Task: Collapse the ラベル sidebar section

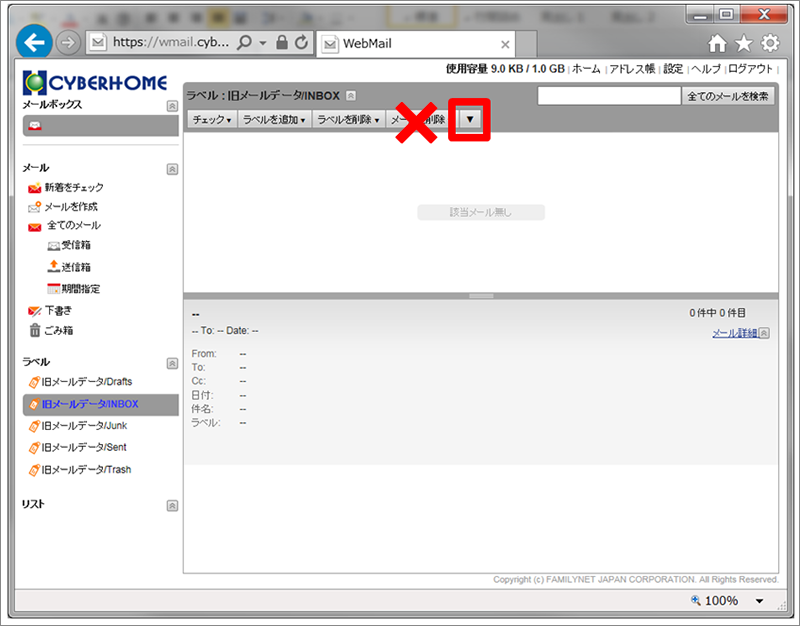Action: tap(172, 362)
